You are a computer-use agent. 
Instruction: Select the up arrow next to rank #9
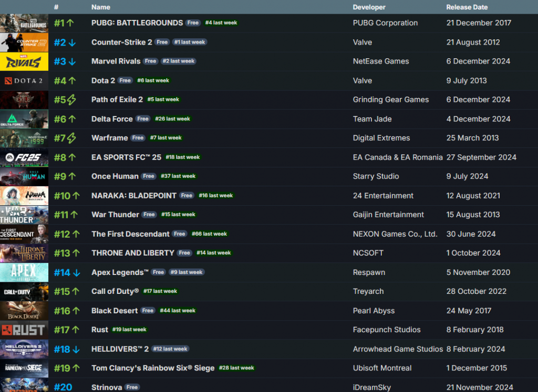click(x=72, y=176)
